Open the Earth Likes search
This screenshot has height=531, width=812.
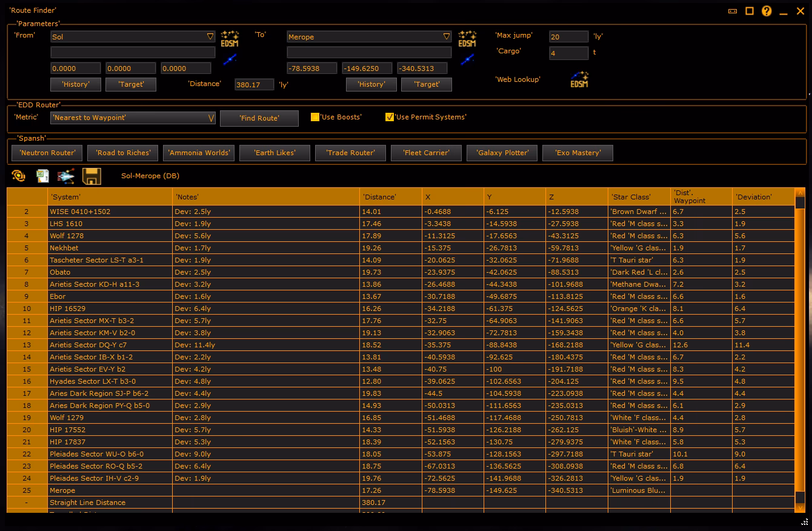(275, 153)
